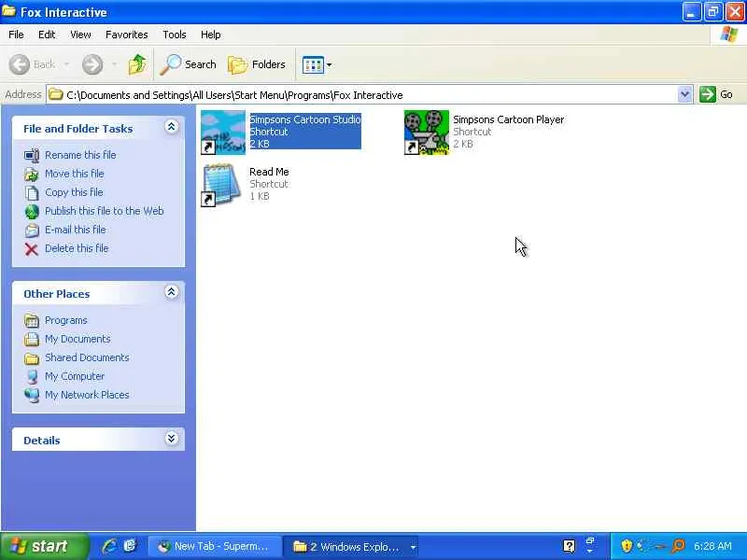This screenshot has width=747, height=560.
Task: Open the Search pane
Action: 189,64
